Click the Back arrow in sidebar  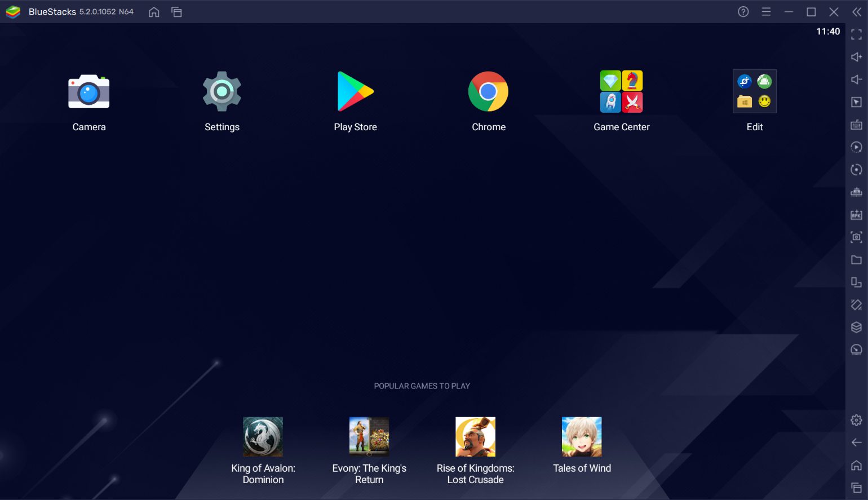pyautogui.click(x=856, y=443)
